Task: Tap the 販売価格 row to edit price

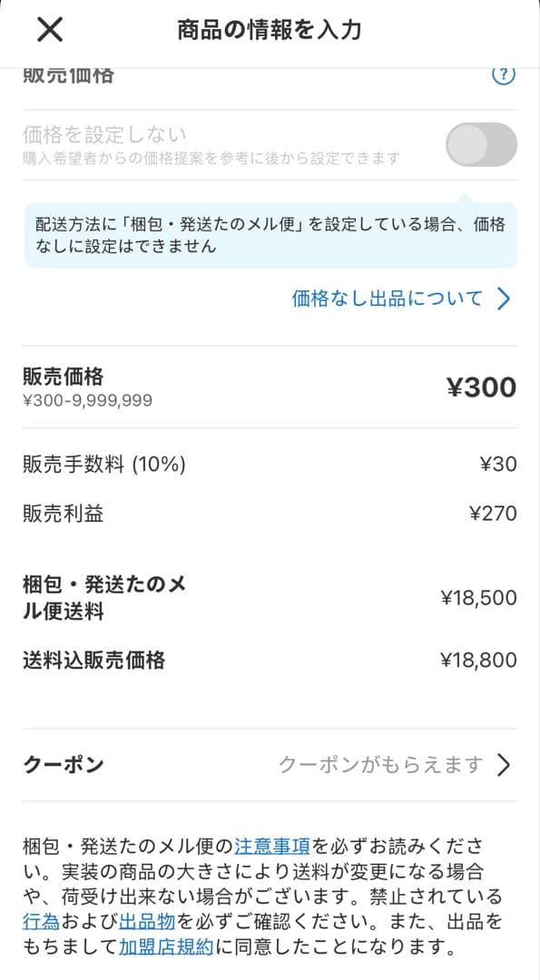Action: point(270,385)
